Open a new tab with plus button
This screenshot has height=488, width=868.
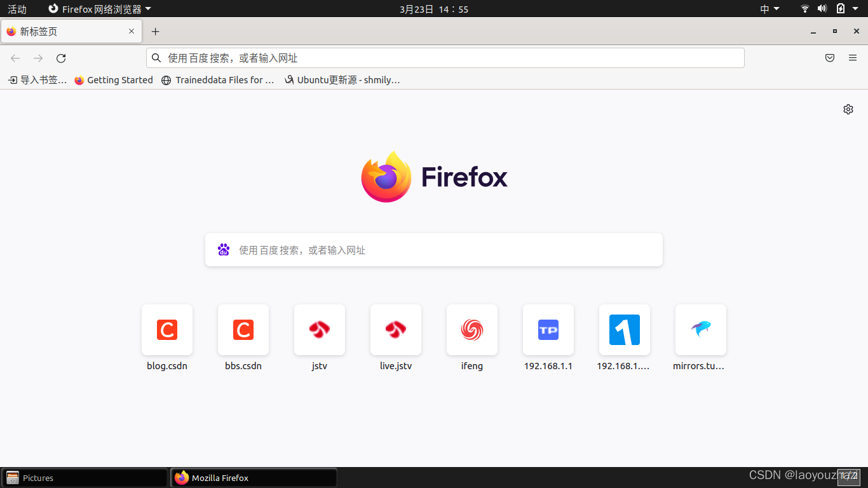[x=156, y=31]
